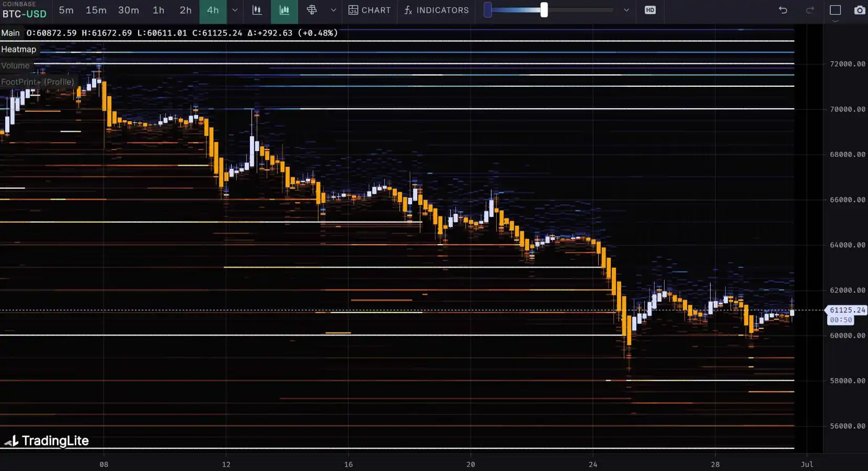Expand the timeframe dropdown after 4h
The image size is (868, 471).
pyautogui.click(x=235, y=10)
